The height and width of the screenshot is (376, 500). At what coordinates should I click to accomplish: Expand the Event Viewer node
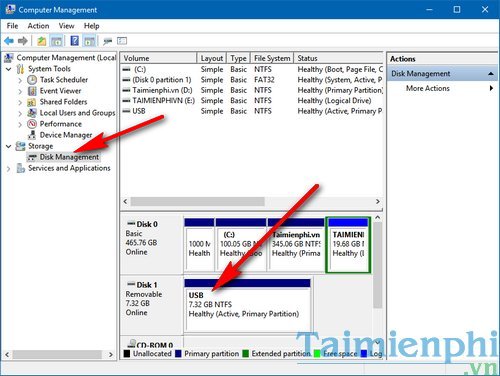click(x=20, y=91)
